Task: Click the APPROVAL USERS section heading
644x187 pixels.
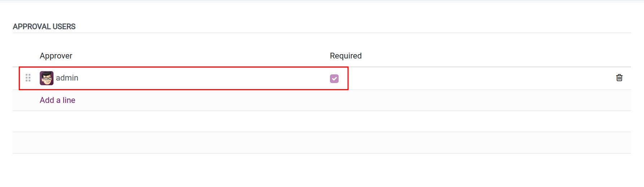Action: [44, 27]
